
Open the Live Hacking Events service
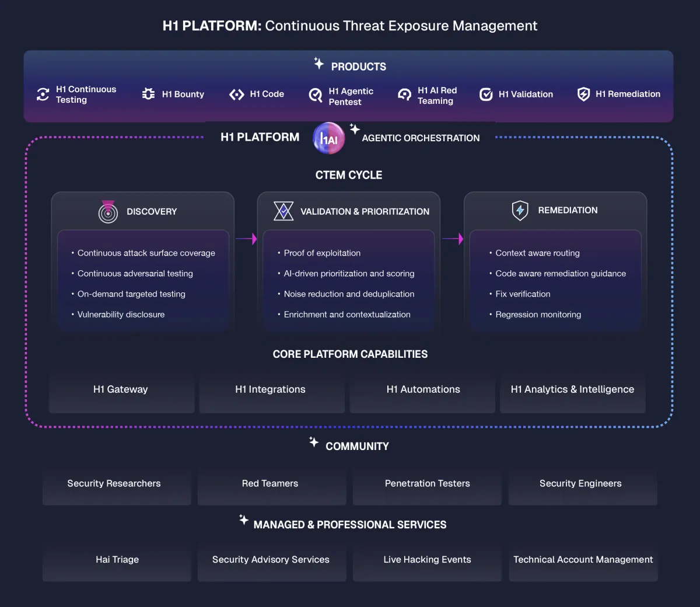[x=427, y=560]
